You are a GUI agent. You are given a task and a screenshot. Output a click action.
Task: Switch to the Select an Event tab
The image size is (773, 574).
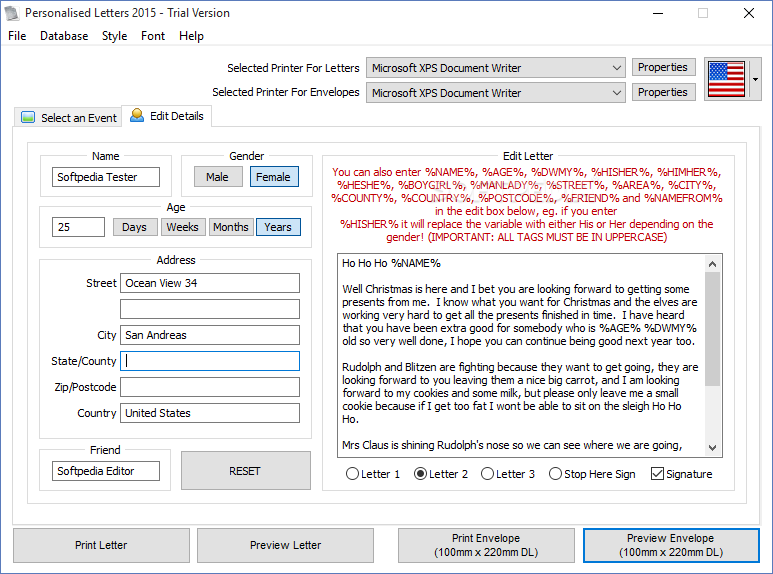coord(68,117)
